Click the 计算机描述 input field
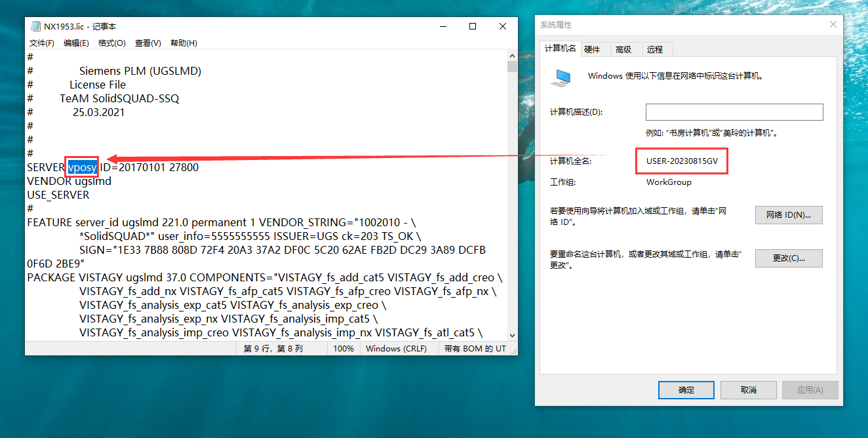 click(x=734, y=112)
